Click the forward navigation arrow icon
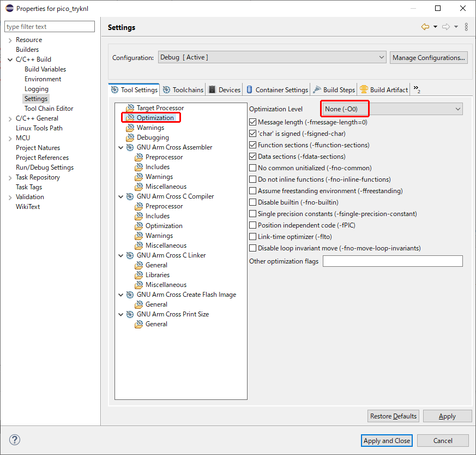The height and width of the screenshot is (455, 476). point(446,27)
